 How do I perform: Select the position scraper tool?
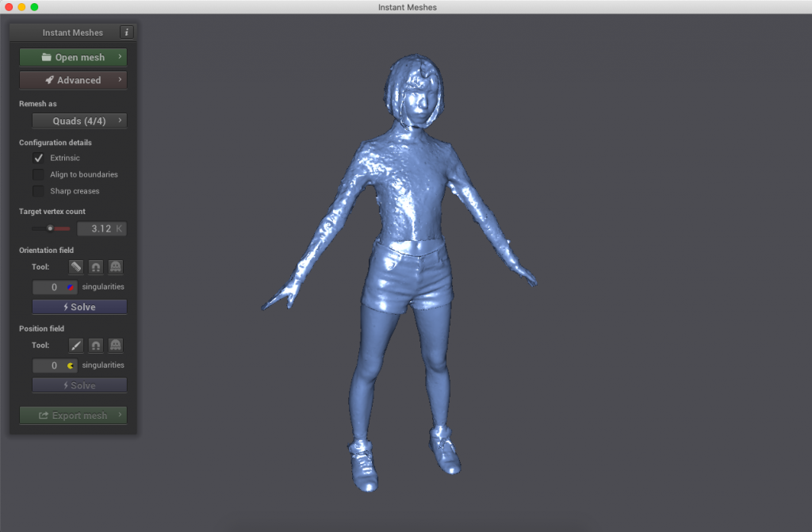(x=115, y=345)
